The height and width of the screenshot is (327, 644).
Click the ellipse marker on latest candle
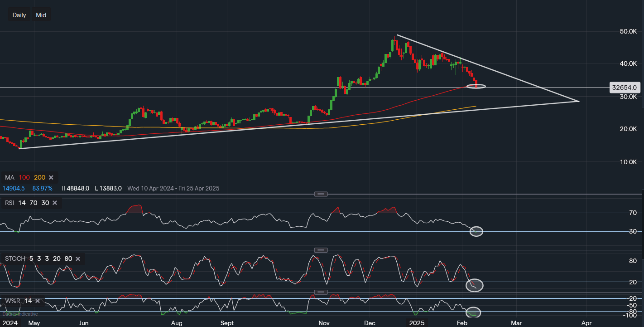[476, 86]
